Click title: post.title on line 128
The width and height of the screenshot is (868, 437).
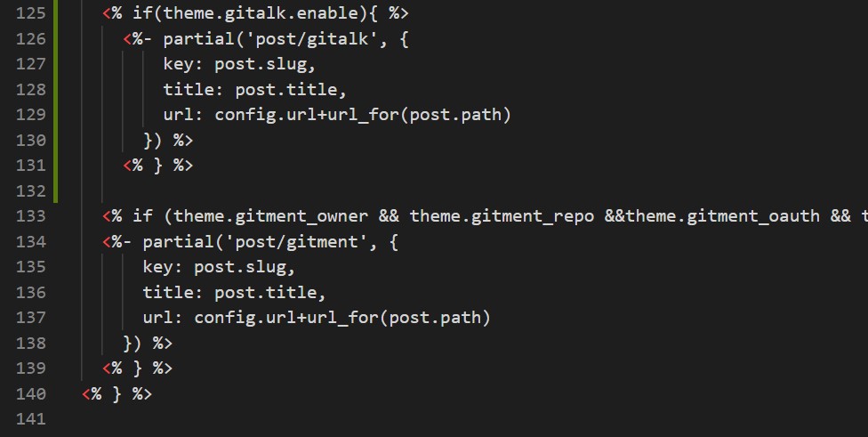click(x=254, y=89)
